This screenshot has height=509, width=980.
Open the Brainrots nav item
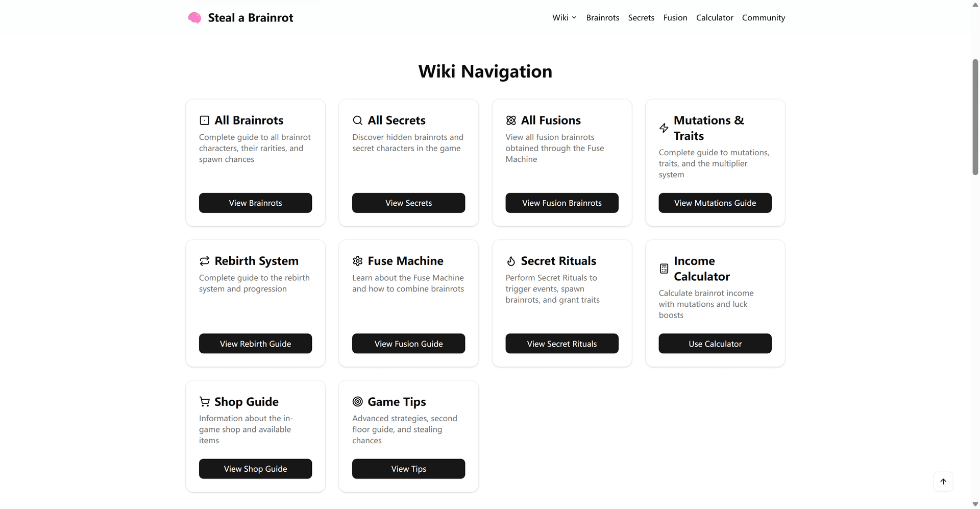pyautogui.click(x=602, y=18)
